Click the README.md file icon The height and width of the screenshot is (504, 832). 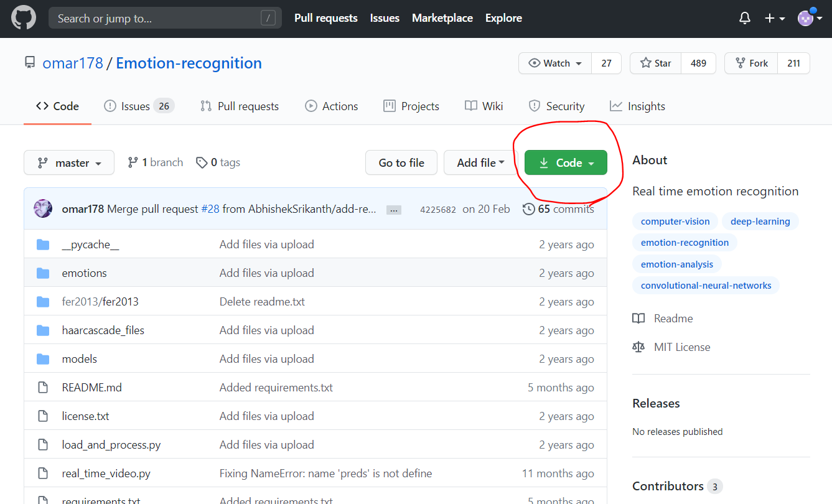(x=43, y=388)
